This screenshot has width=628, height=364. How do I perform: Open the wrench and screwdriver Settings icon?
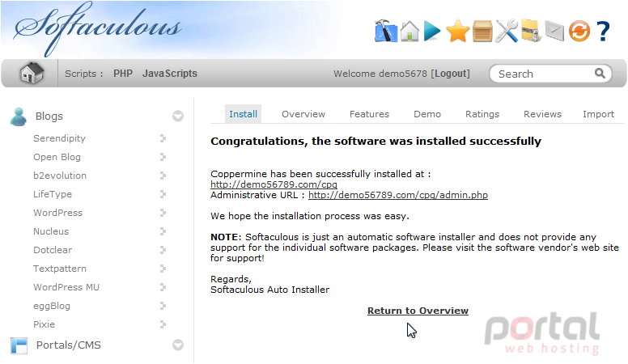pos(507,32)
